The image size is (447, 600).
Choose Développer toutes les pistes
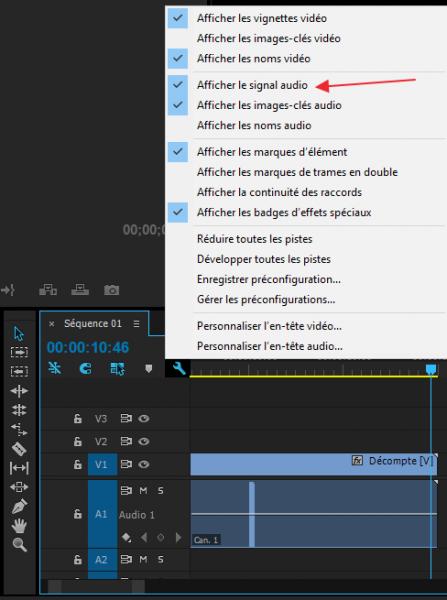(x=264, y=259)
